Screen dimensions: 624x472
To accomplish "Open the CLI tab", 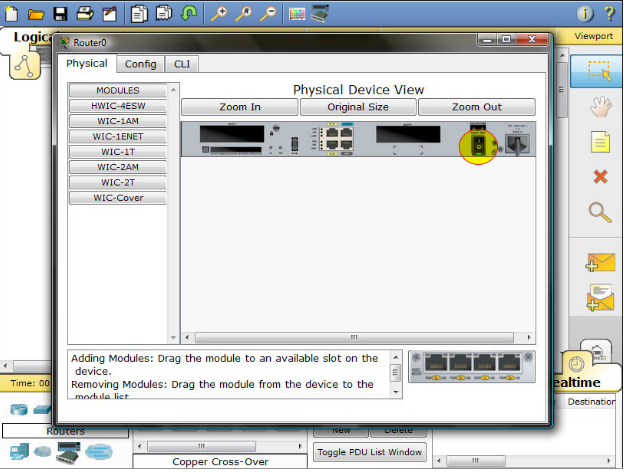I will point(182,64).
